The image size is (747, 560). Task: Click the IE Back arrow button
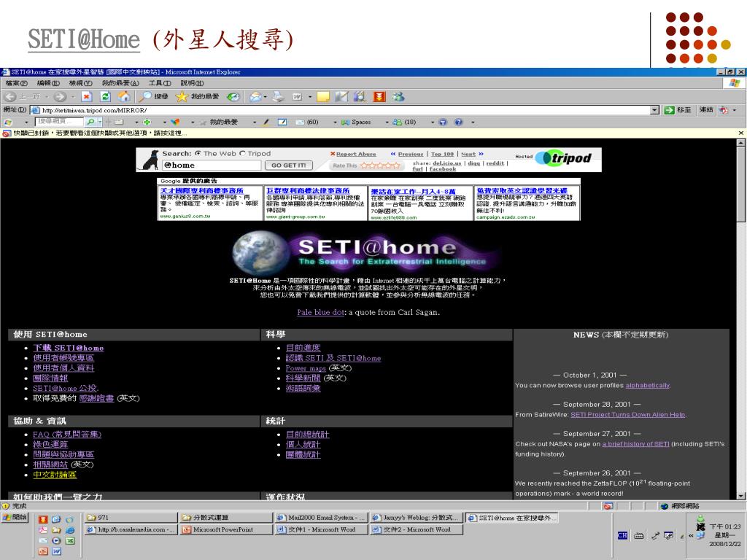coord(10,97)
